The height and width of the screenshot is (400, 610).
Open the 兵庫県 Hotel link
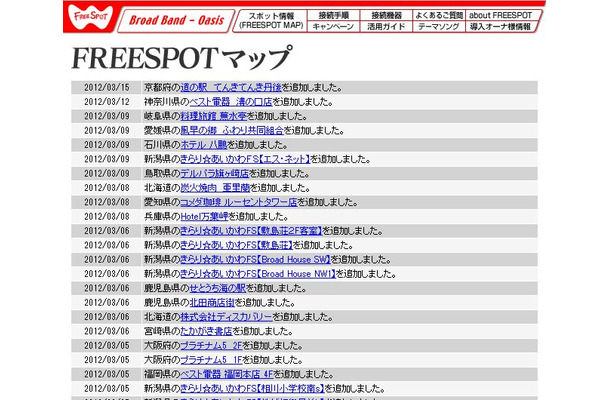204,217
